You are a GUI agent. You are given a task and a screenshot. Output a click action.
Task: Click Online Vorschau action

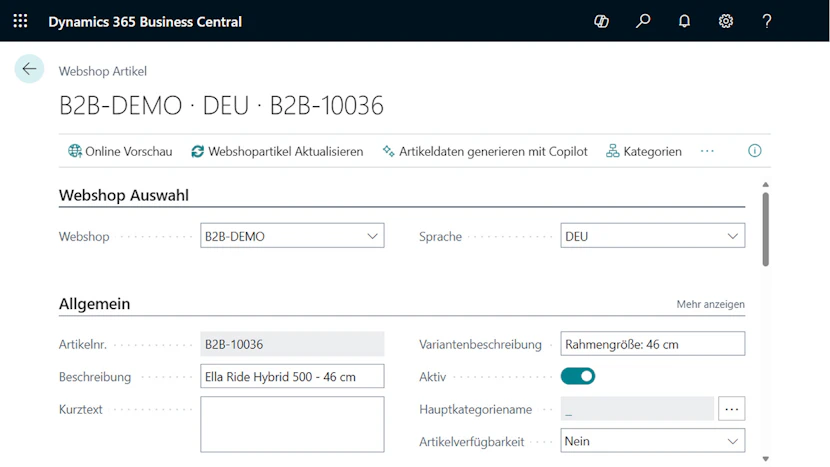(x=120, y=151)
